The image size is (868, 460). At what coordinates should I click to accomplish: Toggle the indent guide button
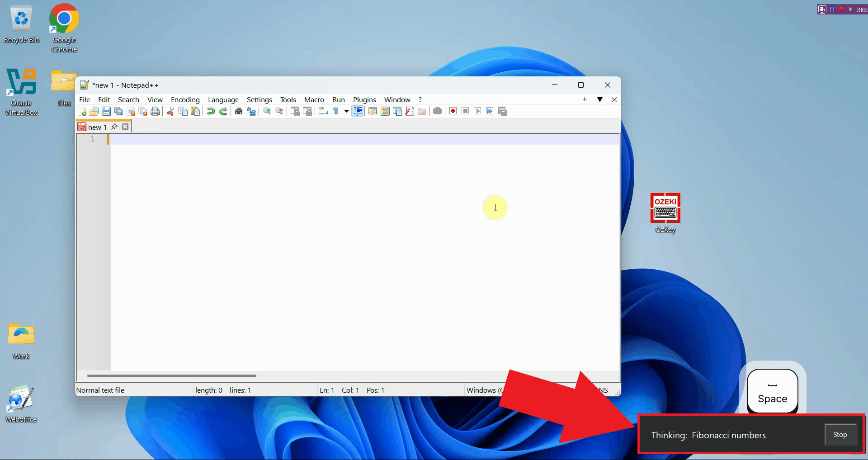357,112
